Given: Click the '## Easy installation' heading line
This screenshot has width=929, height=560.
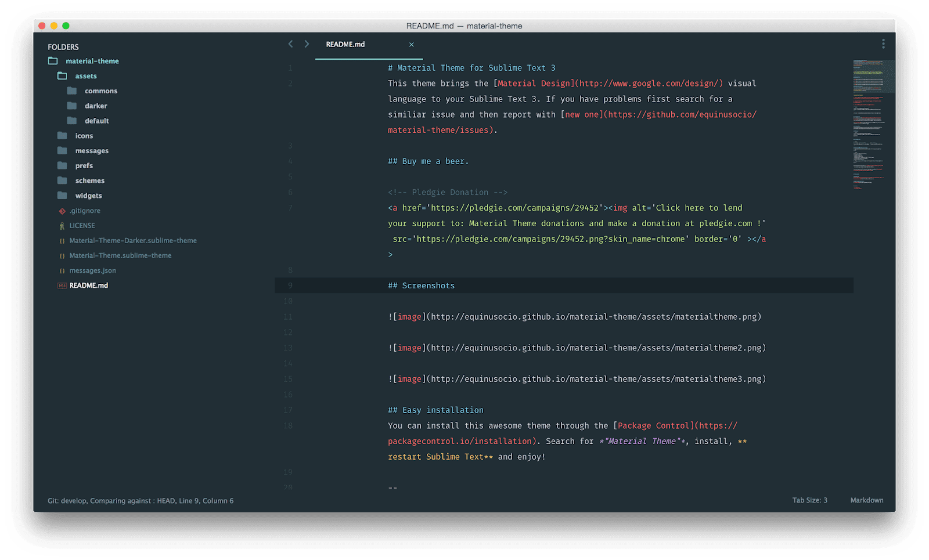Looking at the screenshot, I should click(435, 410).
